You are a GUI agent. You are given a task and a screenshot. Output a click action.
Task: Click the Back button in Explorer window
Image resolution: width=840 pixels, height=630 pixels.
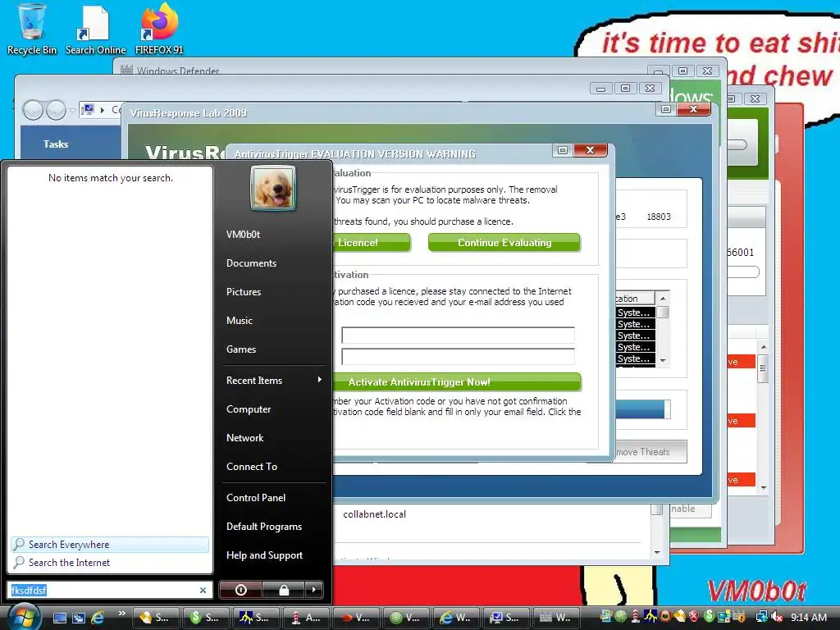point(33,111)
